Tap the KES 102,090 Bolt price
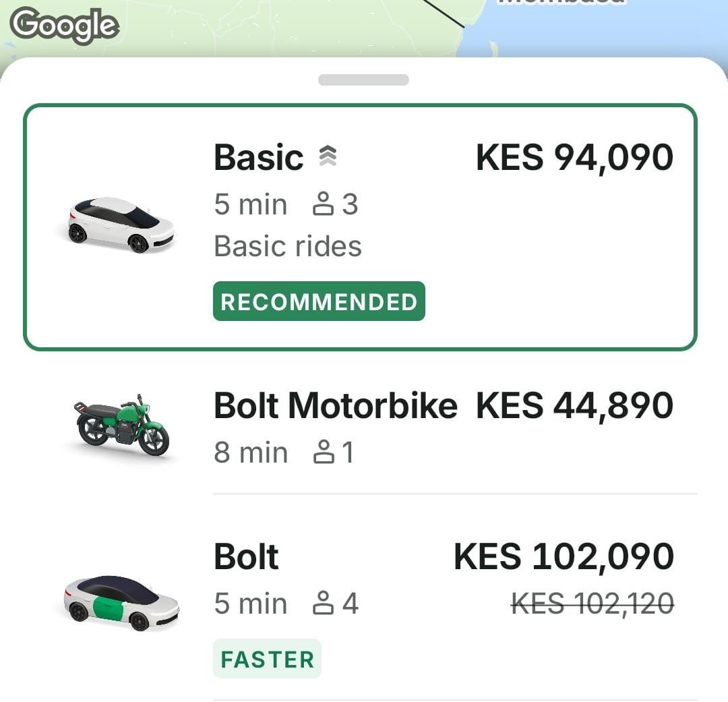Viewport: 728px width, 702px height. [564, 556]
